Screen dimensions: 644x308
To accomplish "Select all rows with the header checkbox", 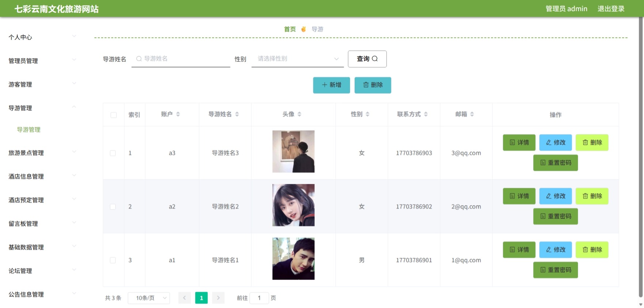I will [x=114, y=115].
